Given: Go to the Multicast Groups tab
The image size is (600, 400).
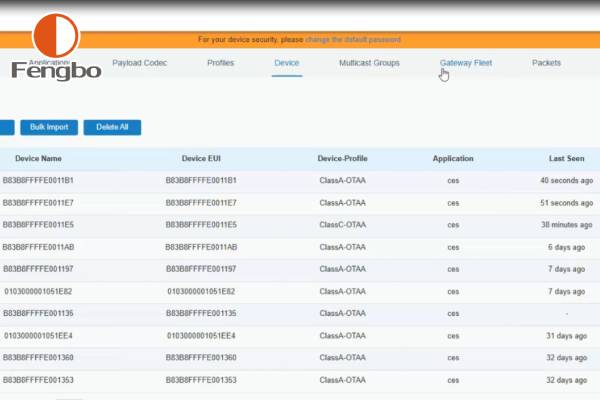Looking at the screenshot, I should (369, 63).
